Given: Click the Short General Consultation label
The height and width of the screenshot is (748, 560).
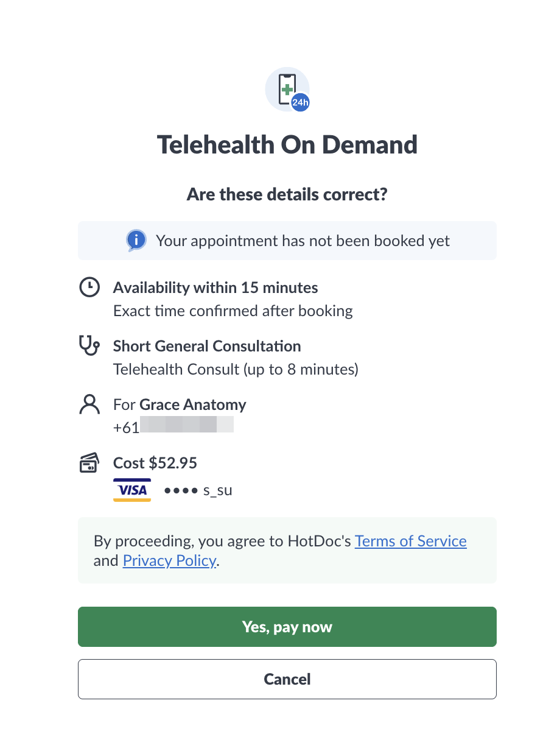Looking at the screenshot, I should pyautogui.click(x=207, y=346).
